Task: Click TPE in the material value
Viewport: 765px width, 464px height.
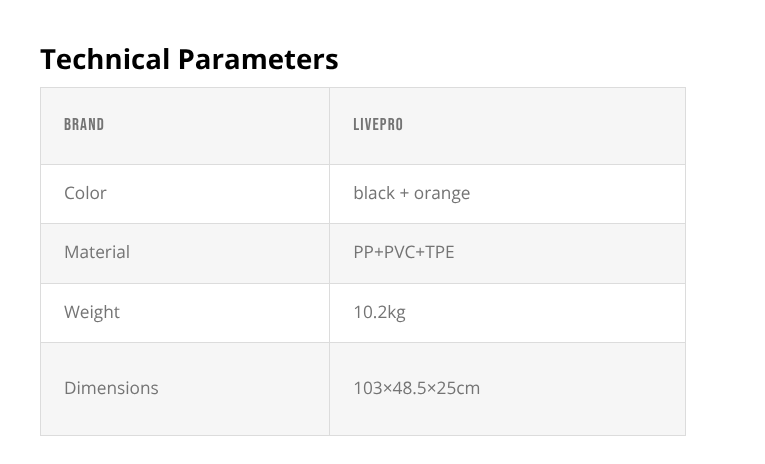Action: 440,252
